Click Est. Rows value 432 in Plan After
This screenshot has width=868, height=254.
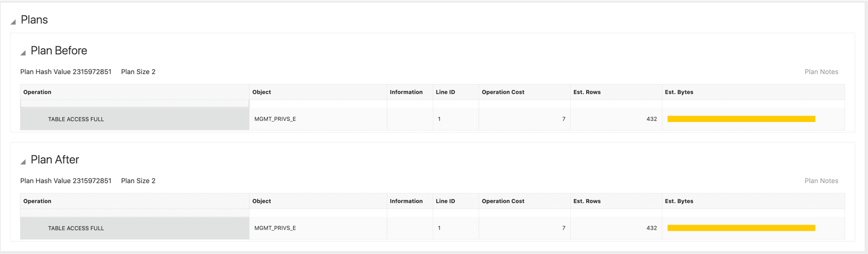tap(651, 228)
